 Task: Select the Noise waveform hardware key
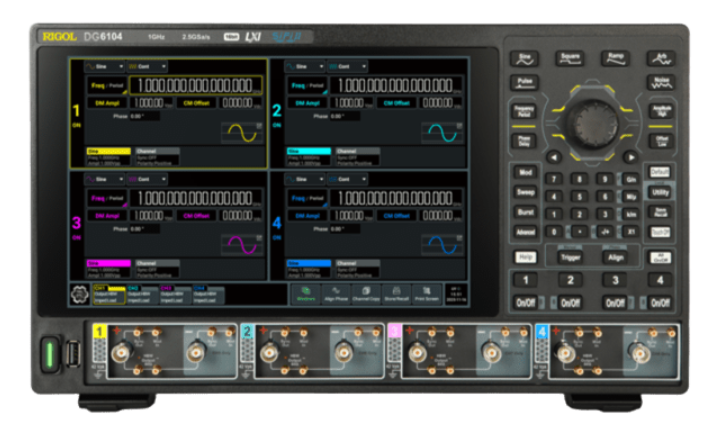pos(661,83)
